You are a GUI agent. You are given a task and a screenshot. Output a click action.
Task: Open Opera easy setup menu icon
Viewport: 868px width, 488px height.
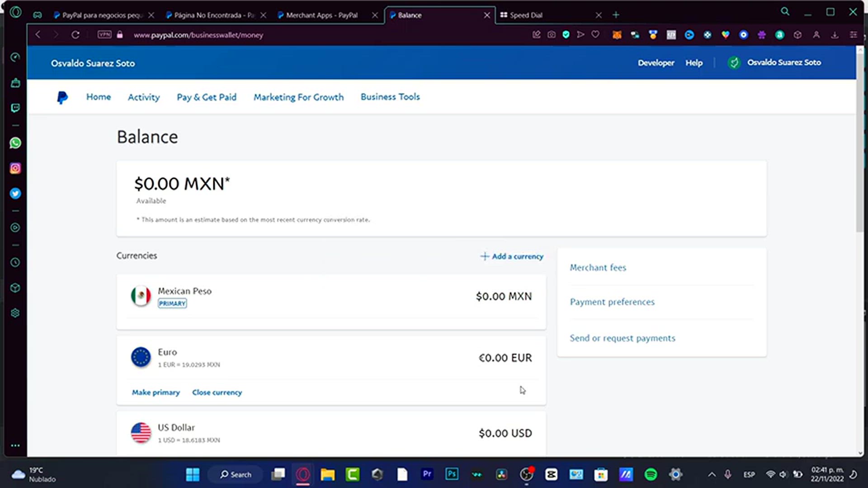[854, 35]
